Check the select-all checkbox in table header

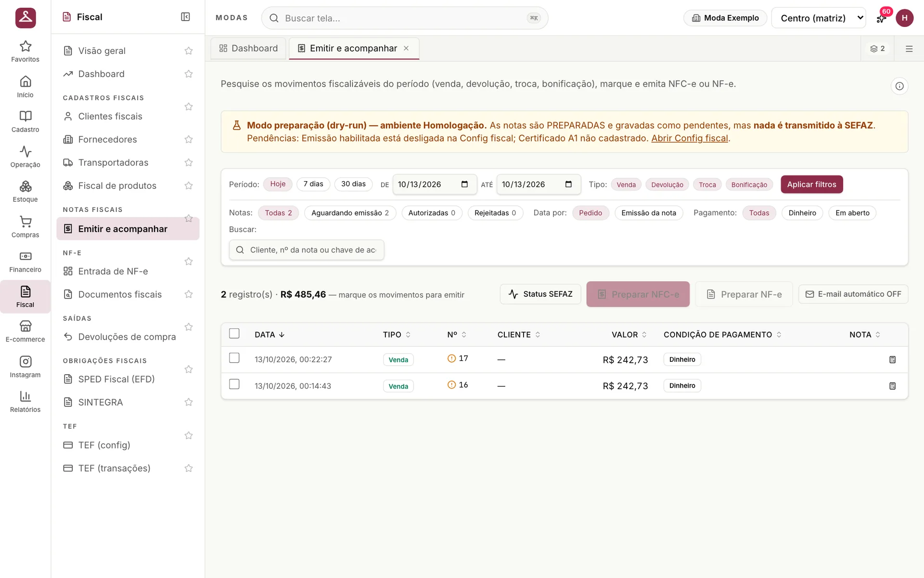[234, 333]
